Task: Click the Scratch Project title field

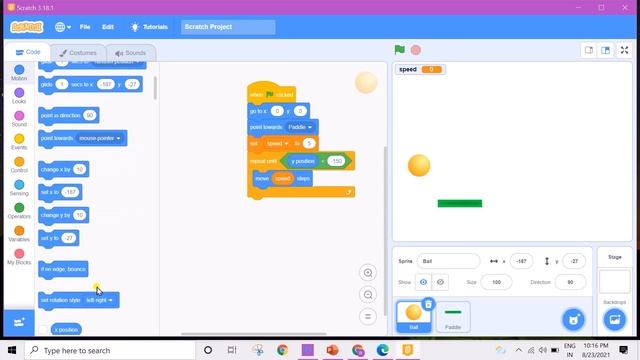Action: coord(228,27)
